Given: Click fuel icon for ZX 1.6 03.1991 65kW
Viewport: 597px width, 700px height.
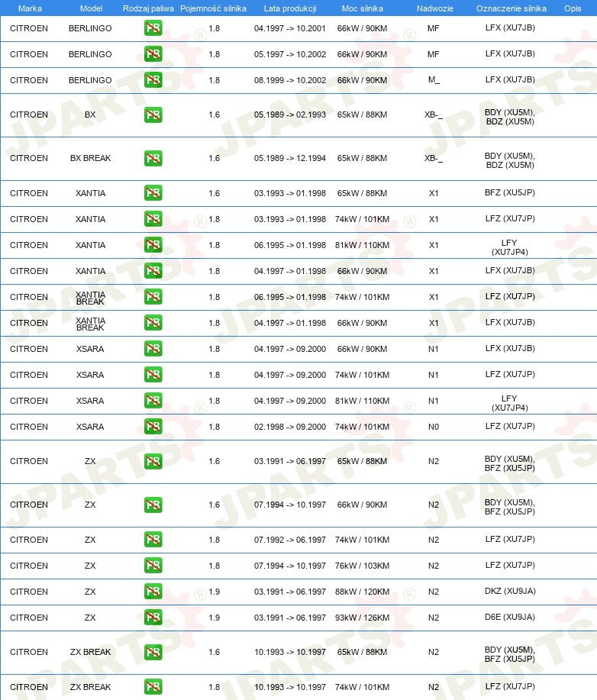Looking at the screenshot, I should pyautogui.click(x=153, y=461).
